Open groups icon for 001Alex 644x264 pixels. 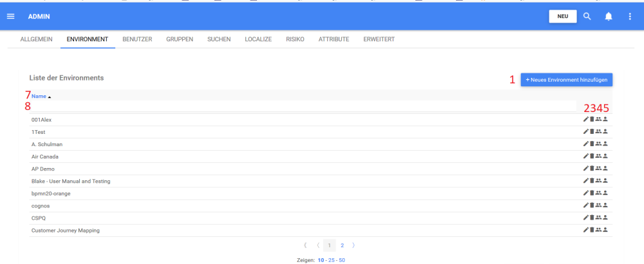(x=598, y=119)
